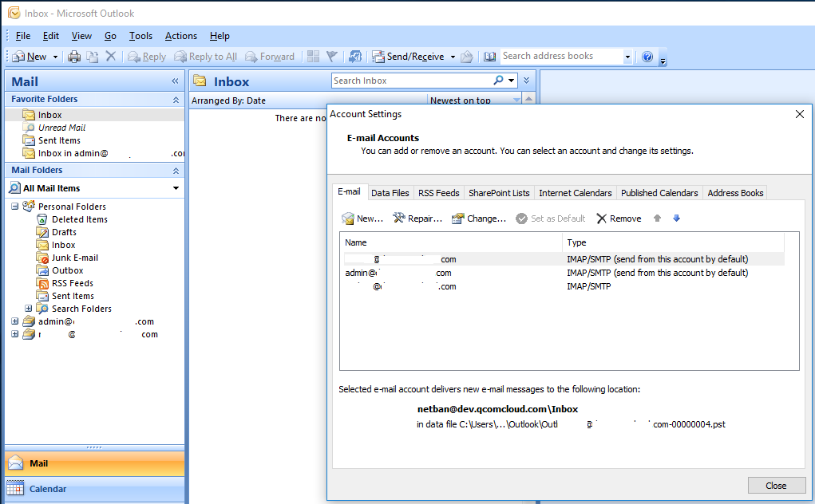Click Change... account button
Viewport: 815px width, 504px height.
pos(479,219)
